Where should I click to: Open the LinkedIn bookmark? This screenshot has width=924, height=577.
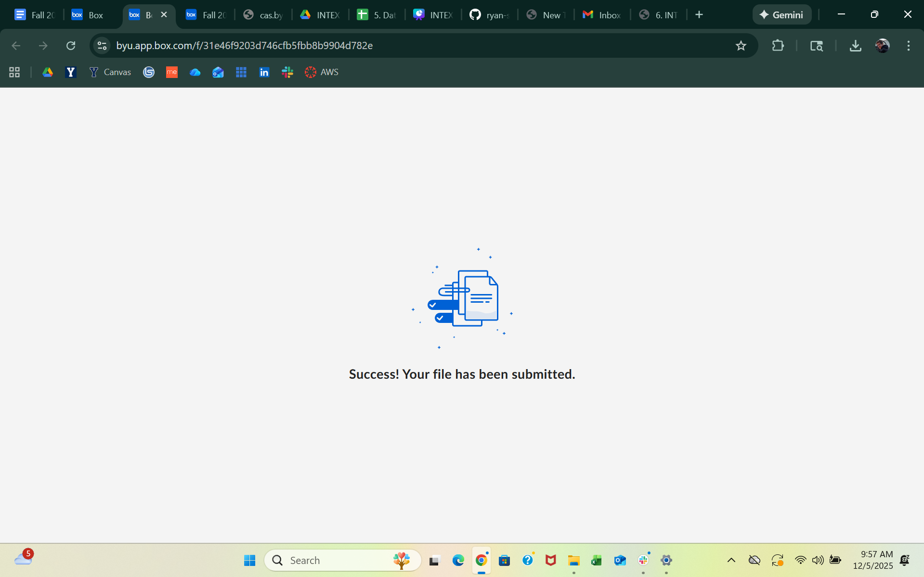[x=264, y=72]
